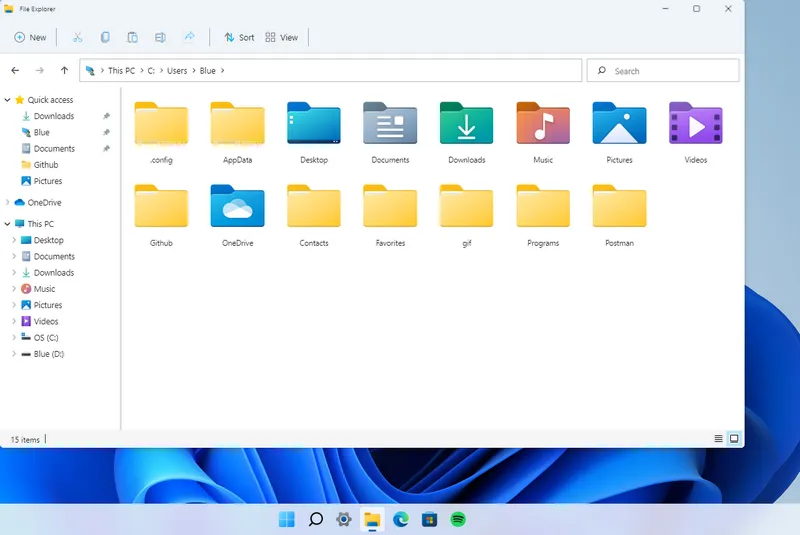The height and width of the screenshot is (535, 800).
Task: Click C: in the address bar
Action: [151, 70]
